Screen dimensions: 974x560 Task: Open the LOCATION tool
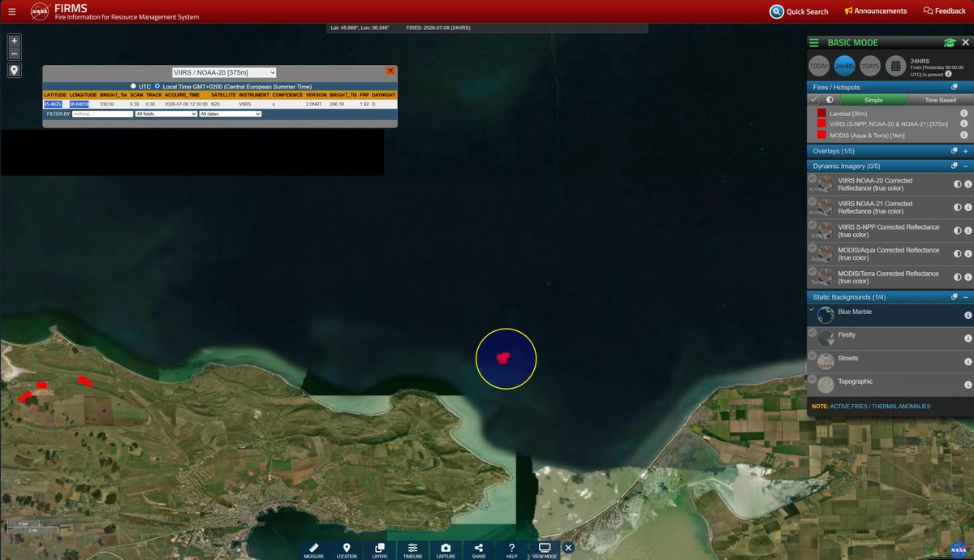pos(347,550)
